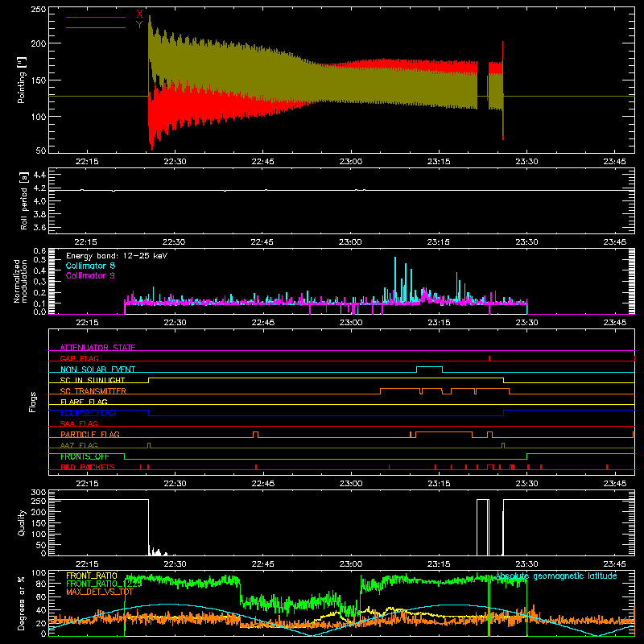Click the MAX_DET_VS_TOT legend entry
This screenshot has width=644, height=644.
coord(100,592)
